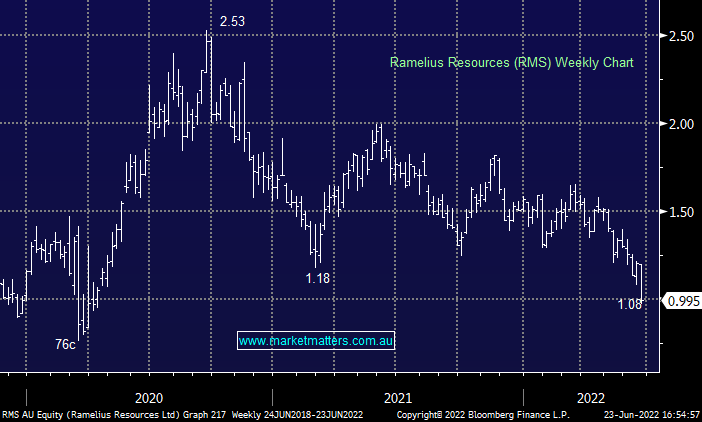The width and height of the screenshot is (702, 422).
Task: Open the www.marketmatters.com.au link
Action: click(x=317, y=341)
